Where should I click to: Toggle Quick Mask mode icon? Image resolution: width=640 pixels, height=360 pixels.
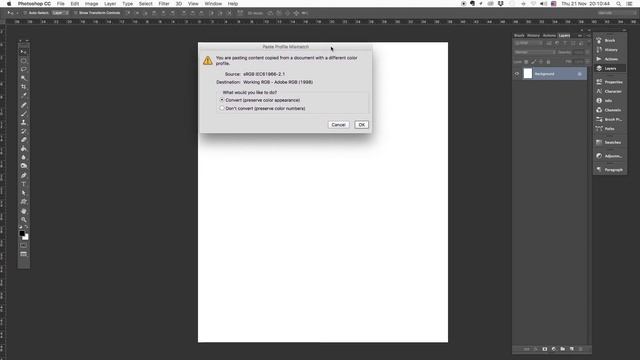[23, 245]
